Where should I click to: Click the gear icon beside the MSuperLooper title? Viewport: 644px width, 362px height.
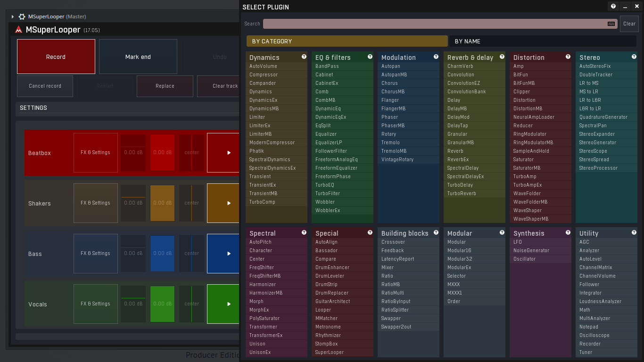point(22,16)
